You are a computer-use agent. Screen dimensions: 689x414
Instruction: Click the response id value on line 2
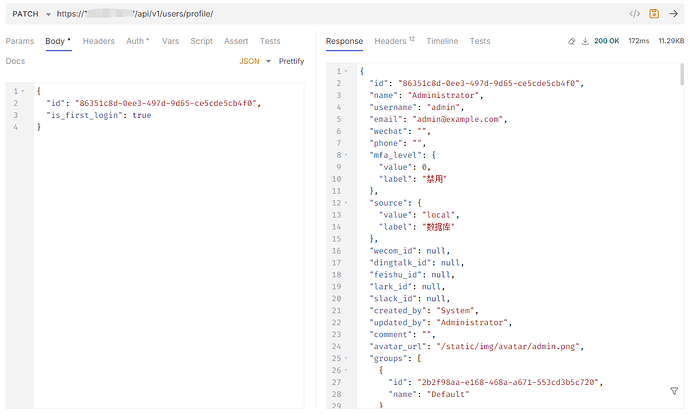[x=489, y=84]
